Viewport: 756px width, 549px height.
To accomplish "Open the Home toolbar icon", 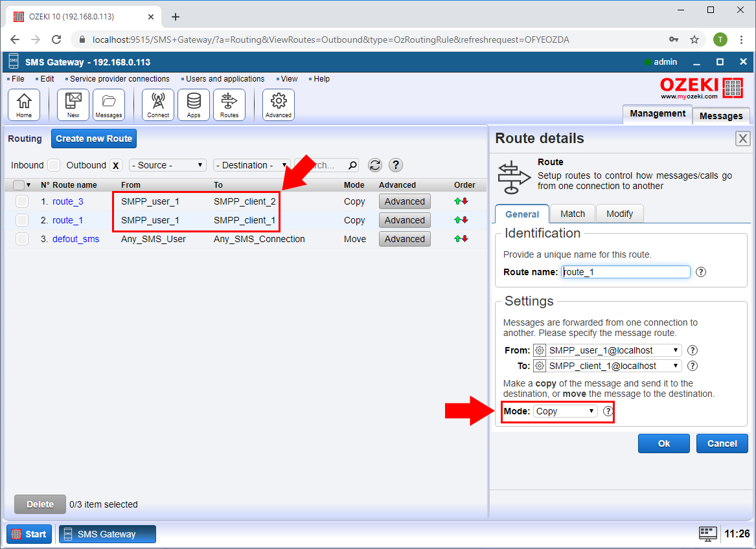I will click(24, 105).
